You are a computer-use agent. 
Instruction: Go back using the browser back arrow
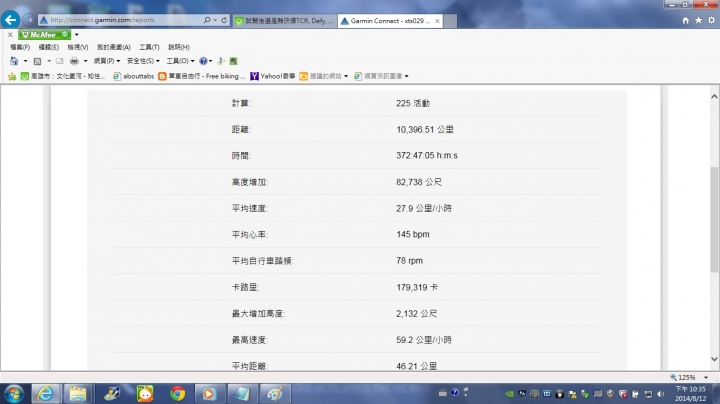click(11, 20)
